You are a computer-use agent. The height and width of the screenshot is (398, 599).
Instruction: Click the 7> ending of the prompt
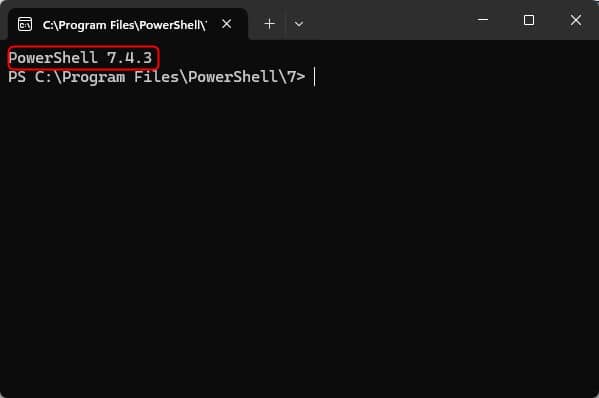pos(296,77)
